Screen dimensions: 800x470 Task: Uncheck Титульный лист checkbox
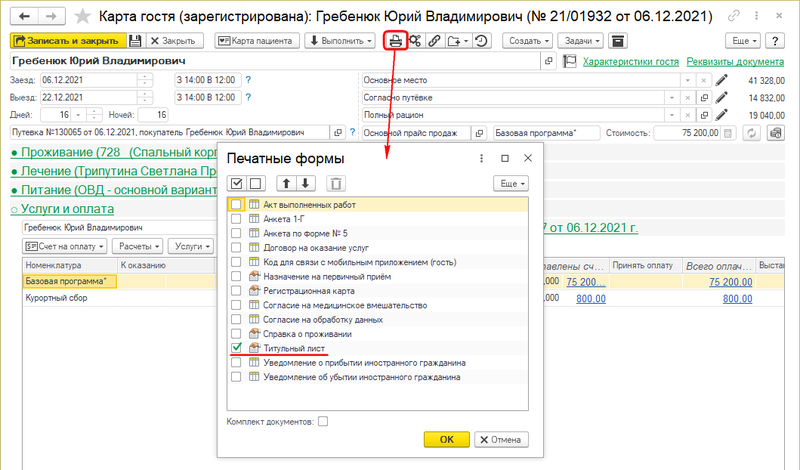pyautogui.click(x=236, y=348)
